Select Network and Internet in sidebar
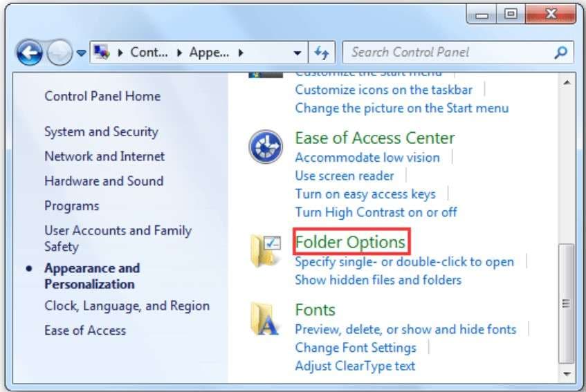This screenshot has height=392, width=586. [104, 156]
